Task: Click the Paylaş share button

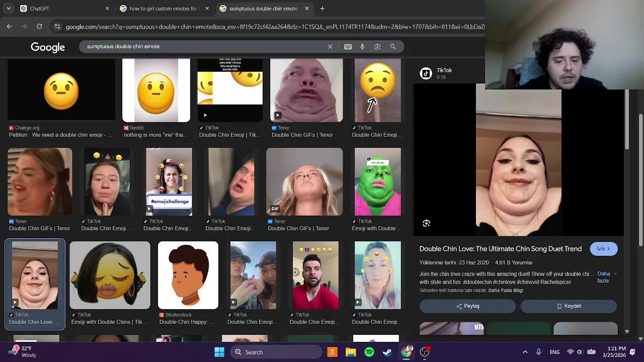Action: tap(467, 306)
